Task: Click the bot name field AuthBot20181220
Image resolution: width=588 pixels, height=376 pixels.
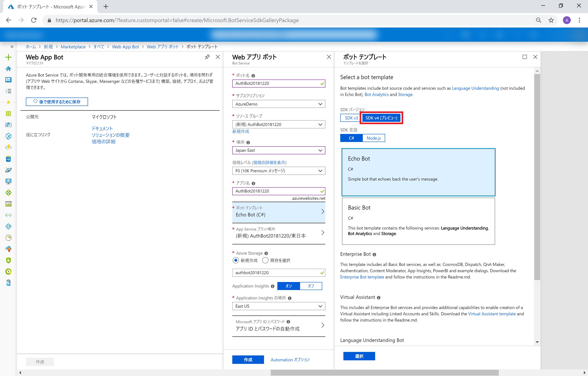Action: point(279,83)
